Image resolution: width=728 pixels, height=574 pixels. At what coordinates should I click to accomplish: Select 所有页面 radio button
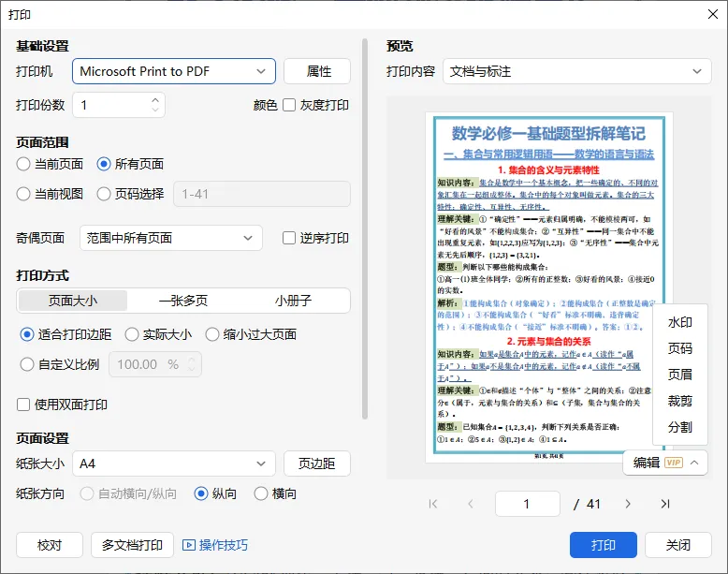click(104, 164)
